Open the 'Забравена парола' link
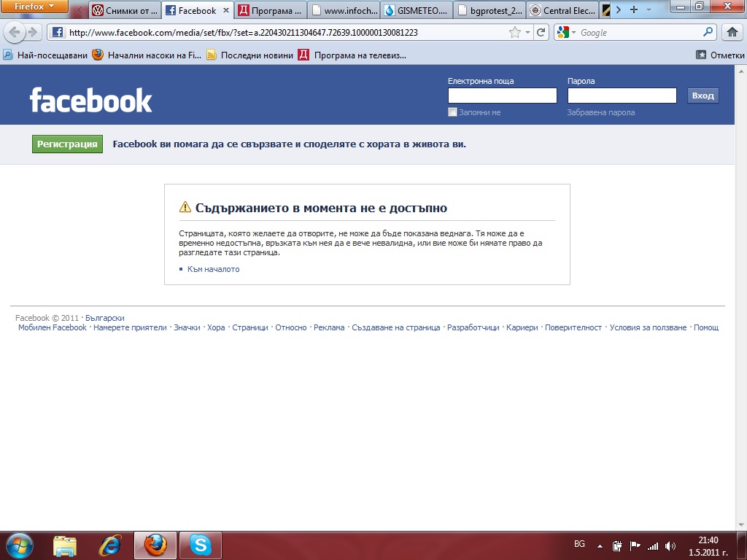The width and height of the screenshot is (747, 560). pyautogui.click(x=600, y=112)
